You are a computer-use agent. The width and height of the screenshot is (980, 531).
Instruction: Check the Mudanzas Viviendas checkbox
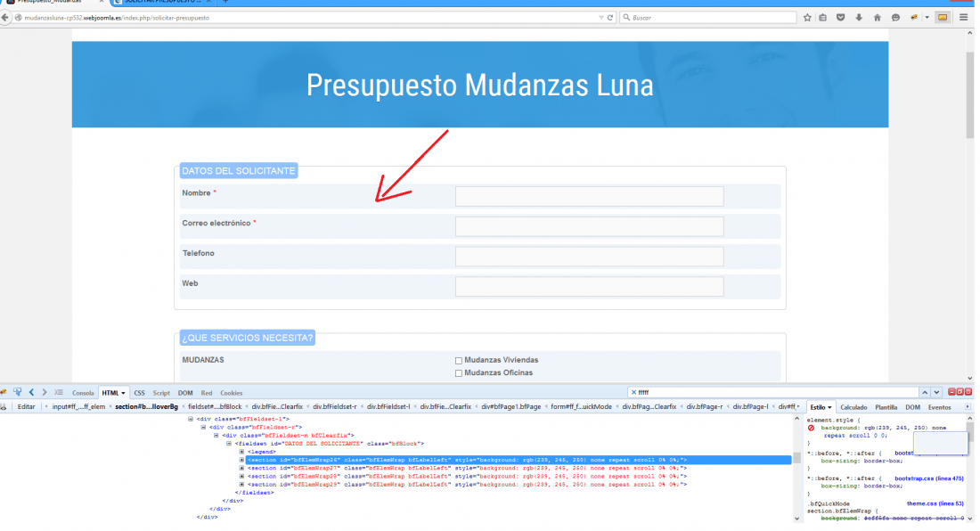click(x=459, y=361)
